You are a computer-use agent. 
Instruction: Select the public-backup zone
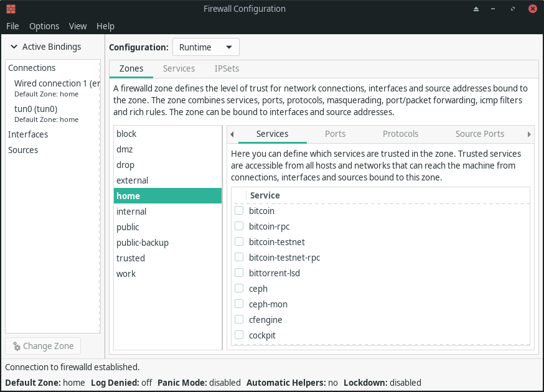pyautogui.click(x=143, y=243)
